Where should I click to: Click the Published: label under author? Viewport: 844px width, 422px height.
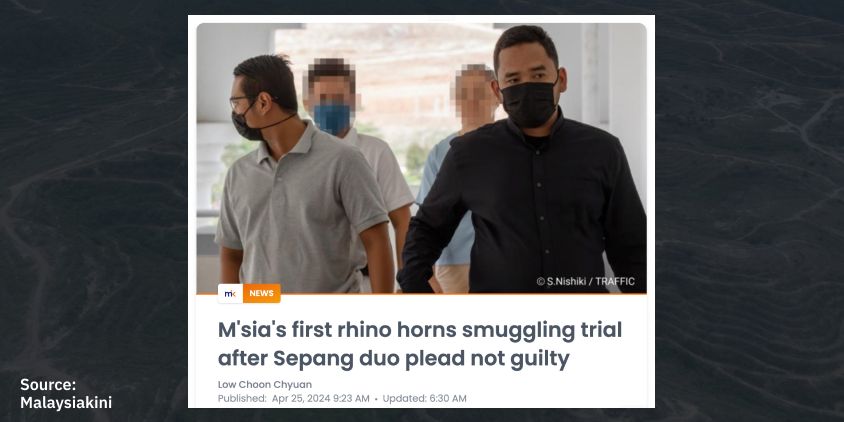pyautogui.click(x=242, y=399)
